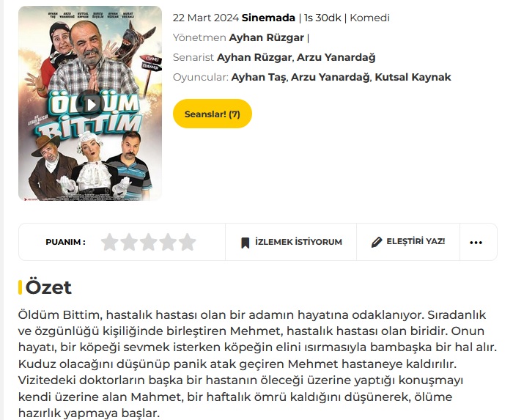Open director Ayhan Rüzgar's page
Viewport: 513px width, 420px height.
266,37
